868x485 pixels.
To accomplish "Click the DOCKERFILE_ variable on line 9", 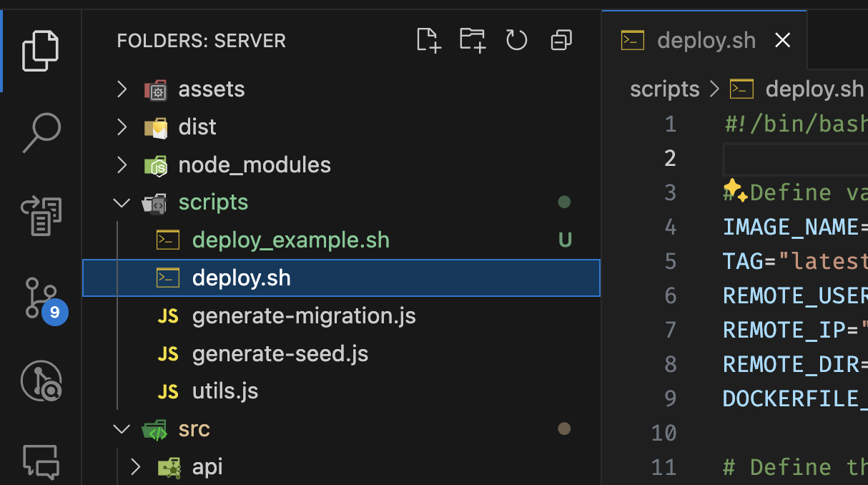I will click(795, 398).
